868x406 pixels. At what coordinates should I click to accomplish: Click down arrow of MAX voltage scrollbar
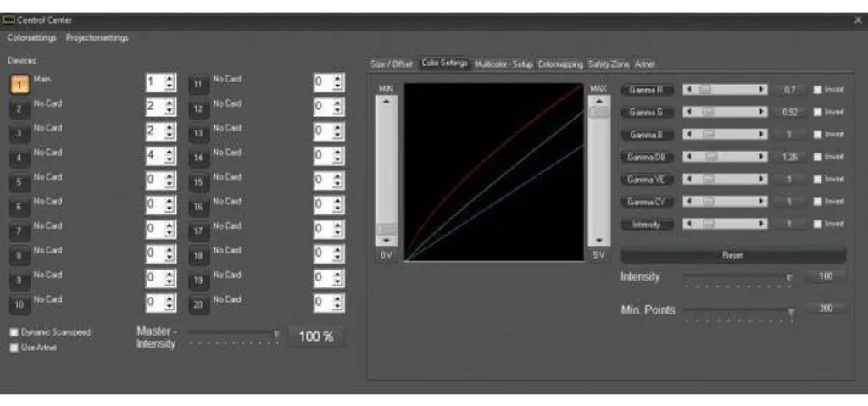coord(599,241)
